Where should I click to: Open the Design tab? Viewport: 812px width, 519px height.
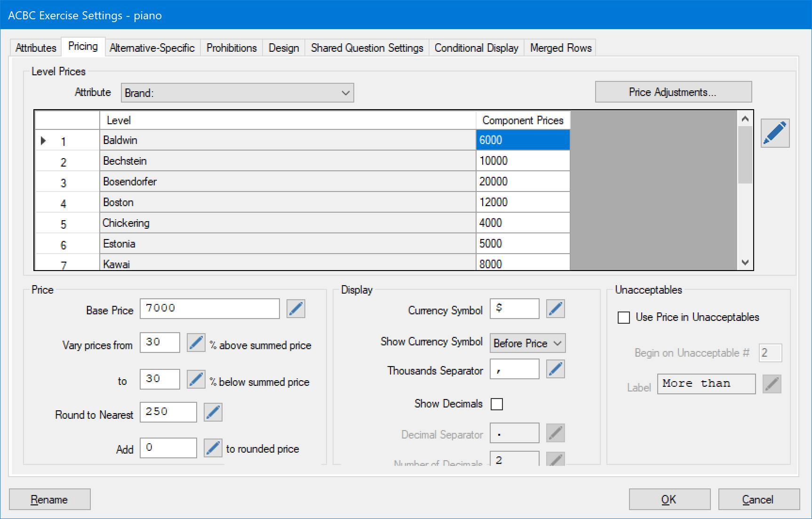(284, 48)
